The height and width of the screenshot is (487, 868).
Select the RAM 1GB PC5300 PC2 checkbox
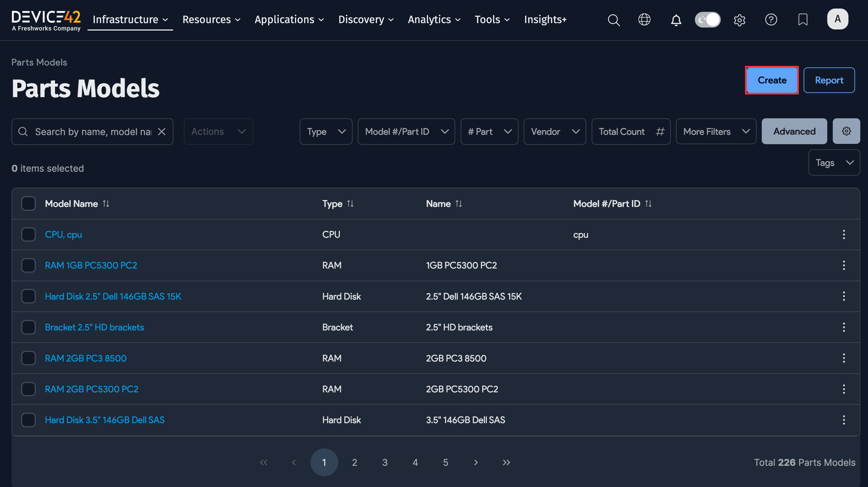pyautogui.click(x=28, y=266)
